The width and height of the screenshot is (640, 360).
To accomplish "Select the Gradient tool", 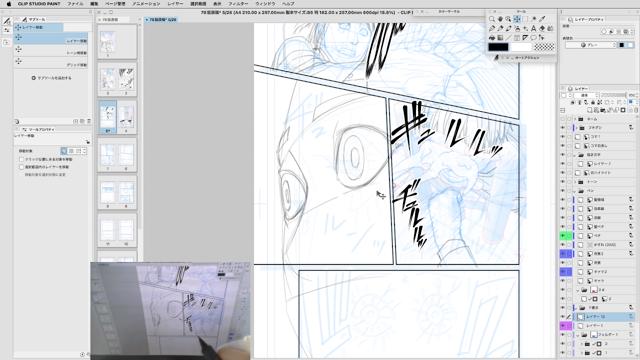I will tap(500, 38).
